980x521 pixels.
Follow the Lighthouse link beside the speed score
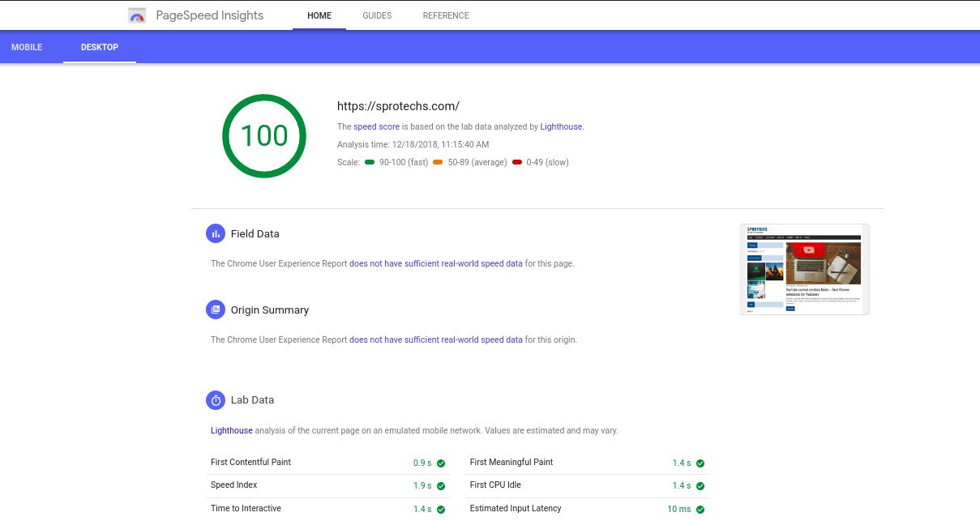[x=562, y=126]
